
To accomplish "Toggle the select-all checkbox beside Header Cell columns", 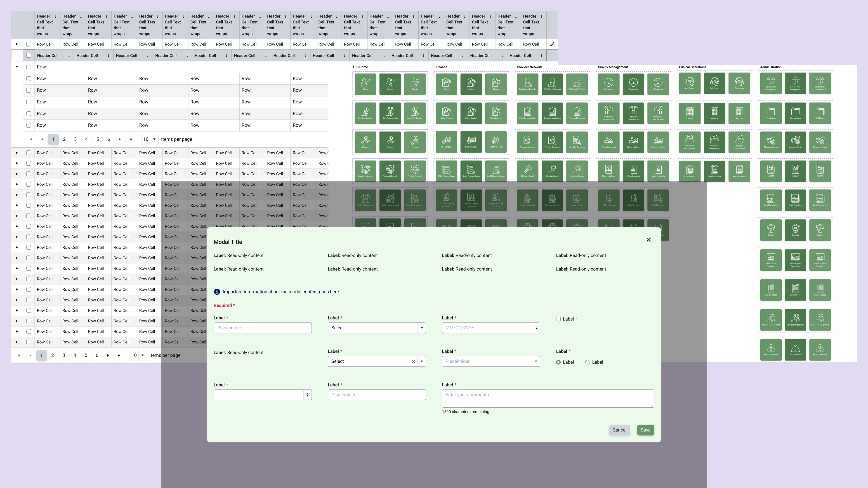I will tap(29, 55).
